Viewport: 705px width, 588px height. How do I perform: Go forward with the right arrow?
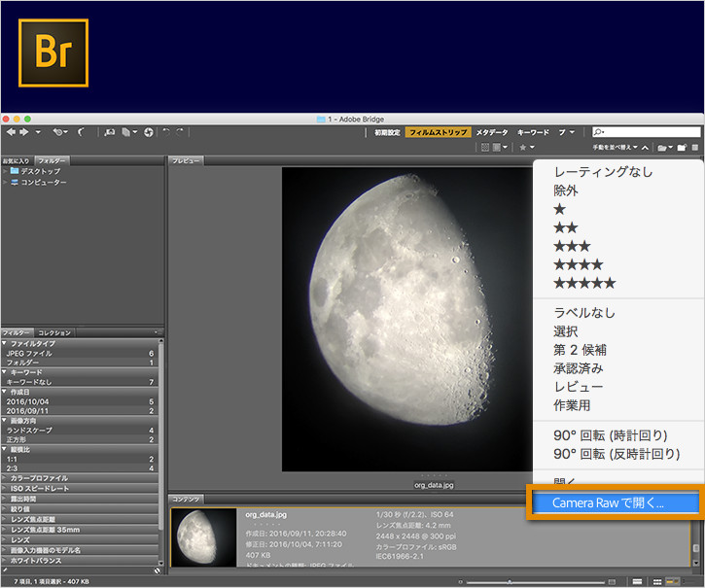(x=24, y=132)
